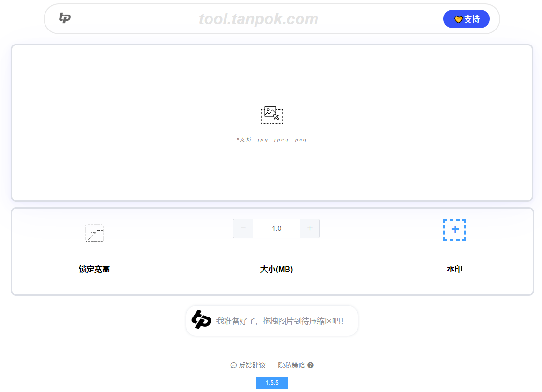This screenshot has height=392, width=542.
Task: Select the image upload placeholder icon
Action: tap(272, 115)
